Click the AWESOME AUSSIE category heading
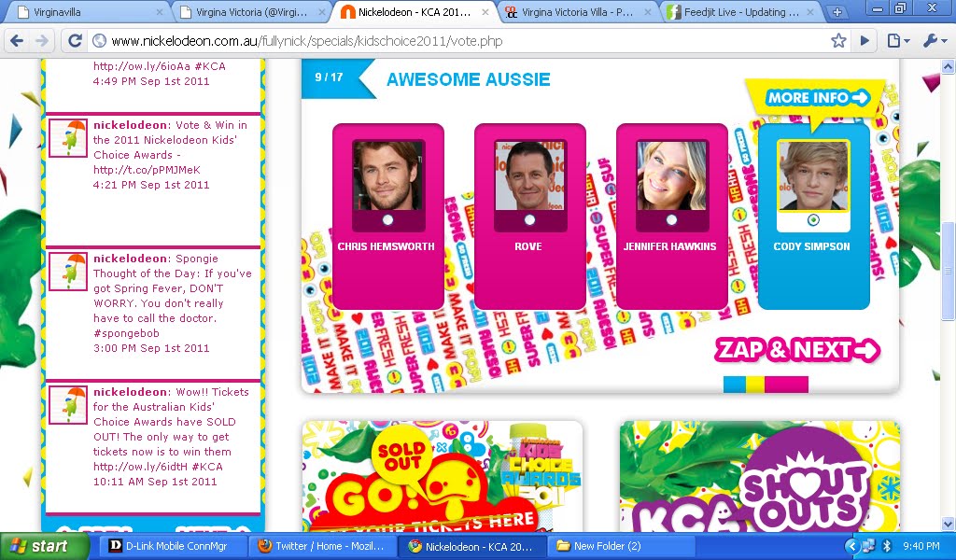Image resolution: width=956 pixels, height=560 pixels. 469,79
